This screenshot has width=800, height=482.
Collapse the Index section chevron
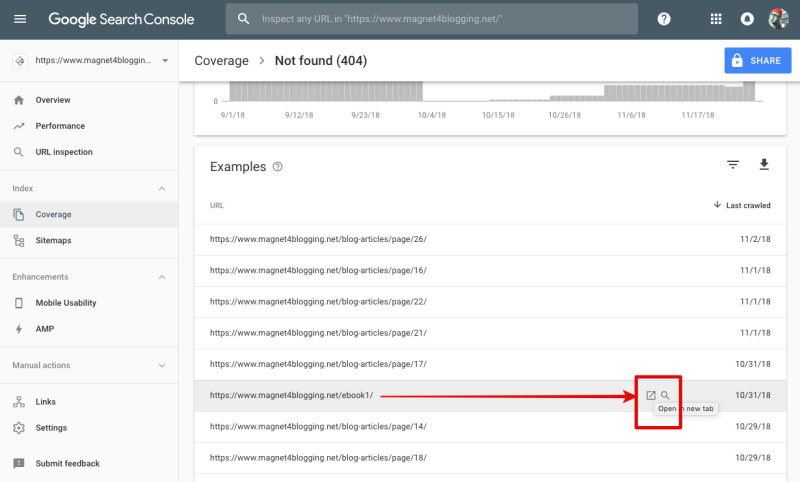point(162,189)
